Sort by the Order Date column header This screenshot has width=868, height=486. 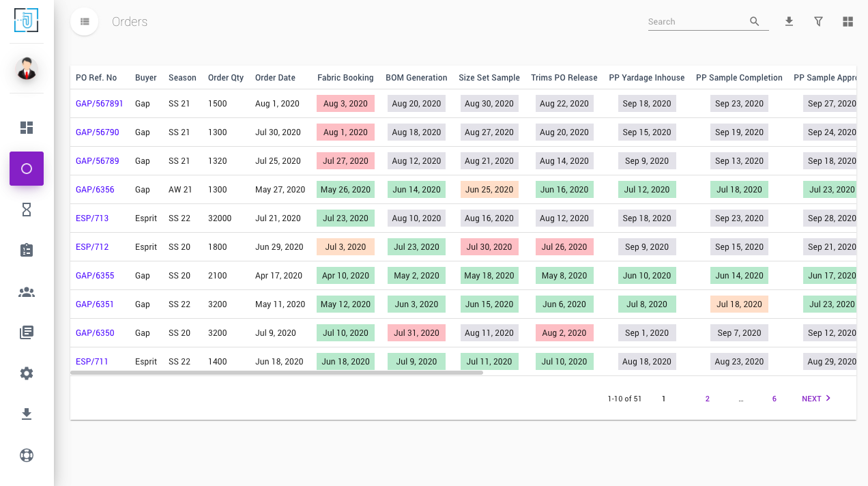(x=275, y=78)
